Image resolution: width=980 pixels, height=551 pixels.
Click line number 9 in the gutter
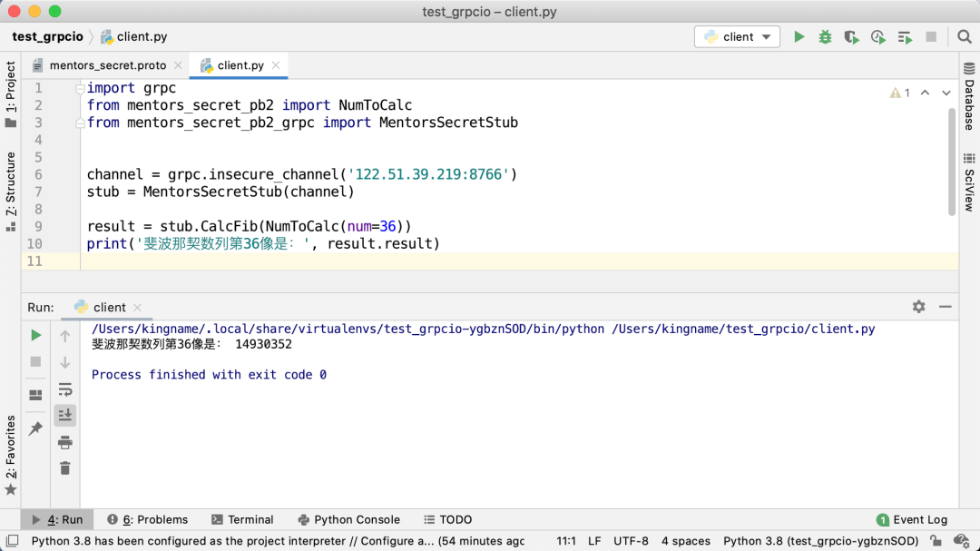pos(38,226)
